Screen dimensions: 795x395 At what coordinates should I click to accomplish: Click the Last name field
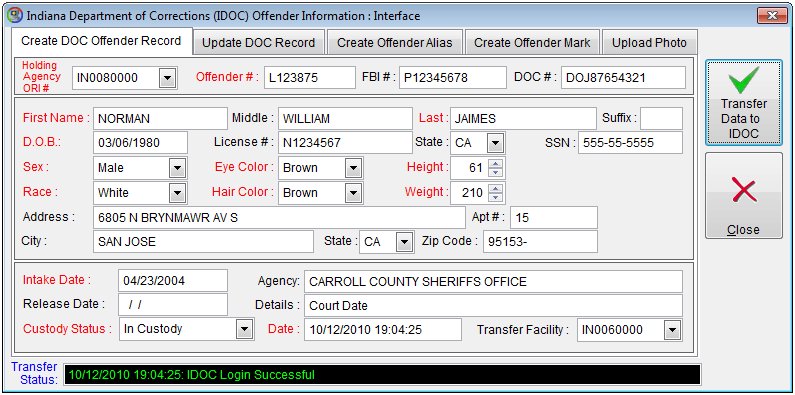tap(523, 119)
